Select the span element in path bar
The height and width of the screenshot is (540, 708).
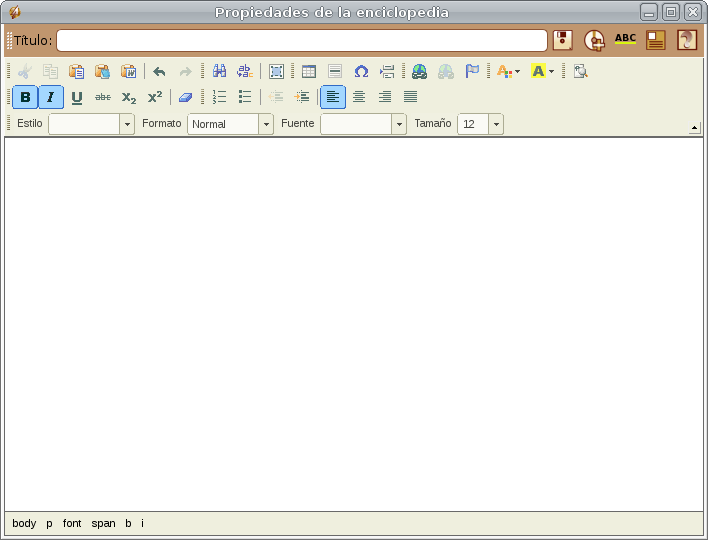point(103,523)
